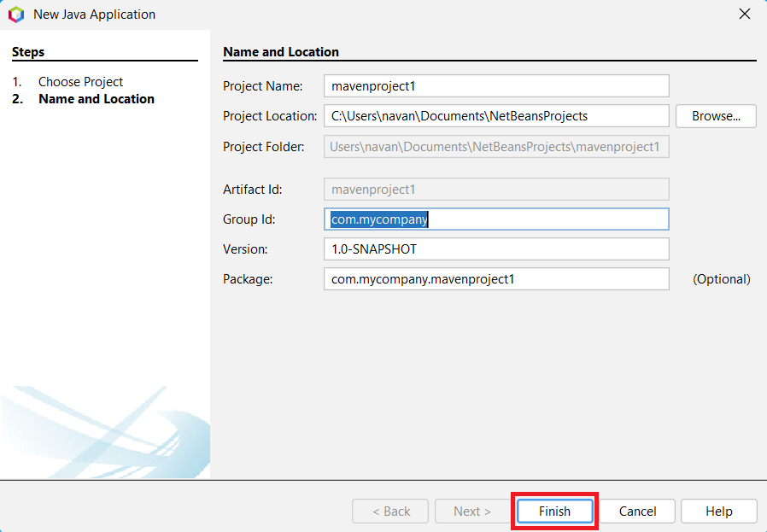Click the Browse... button for Project Location
The width and height of the screenshot is (767, 532).
click(716, 116)
